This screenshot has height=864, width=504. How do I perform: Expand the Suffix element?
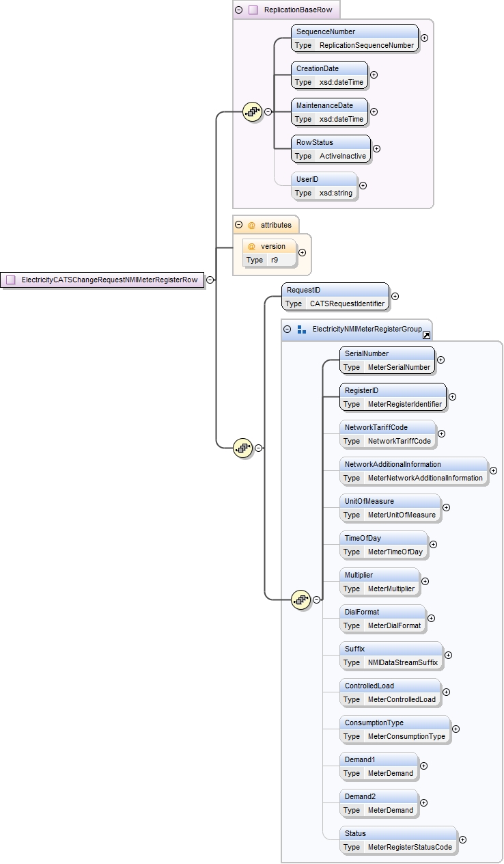[448, 656]
